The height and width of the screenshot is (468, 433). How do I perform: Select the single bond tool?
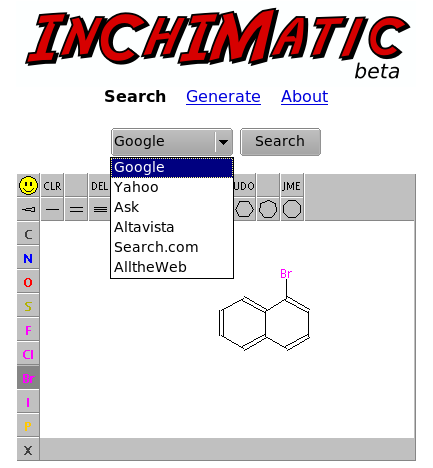click(52, 209)
